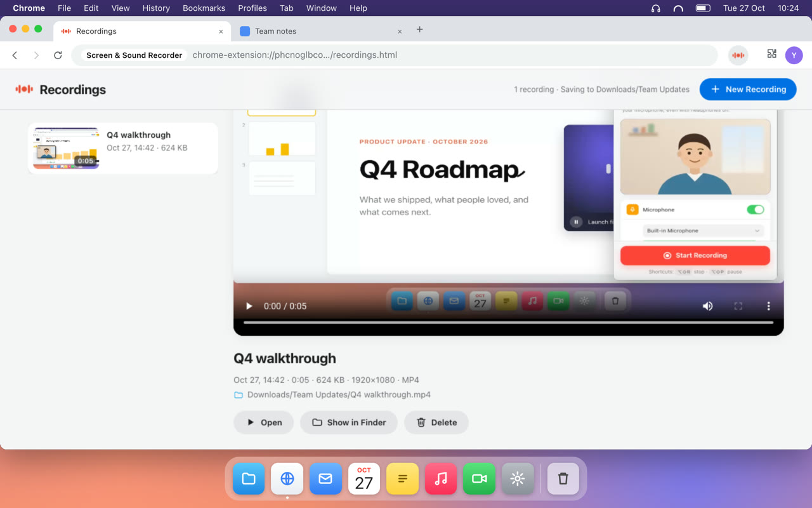Image resolution: width=812 pixels, height=508 pixels.
Task: Play the Q4 walkthrough video
Action: [249, 306]
